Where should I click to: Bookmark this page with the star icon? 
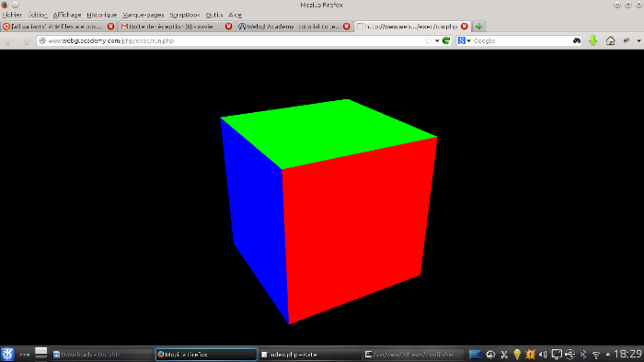point(429,40)
